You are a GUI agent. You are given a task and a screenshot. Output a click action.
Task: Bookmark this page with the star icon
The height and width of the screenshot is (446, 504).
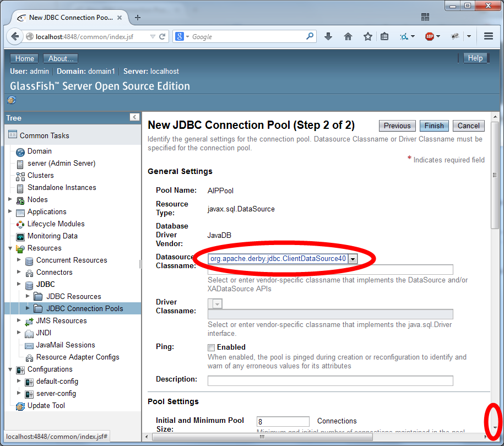pos(367,36)
